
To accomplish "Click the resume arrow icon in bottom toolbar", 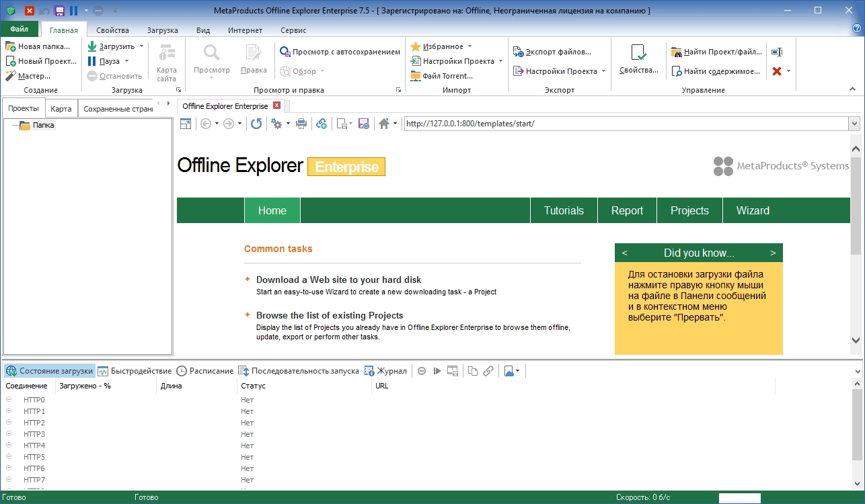I will (437, 371).
